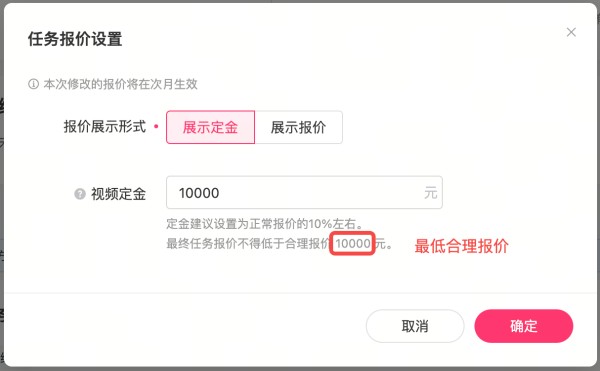
Task: Click the info icon before 本次修改的报价
Action: click(33, 84)
